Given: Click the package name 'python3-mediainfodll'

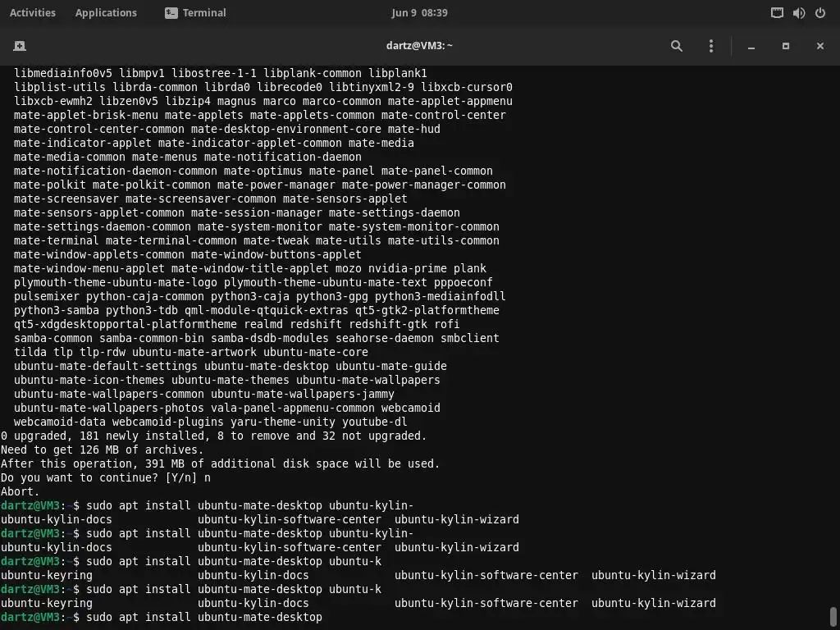Looking at the screenshot, I should 441,297.
